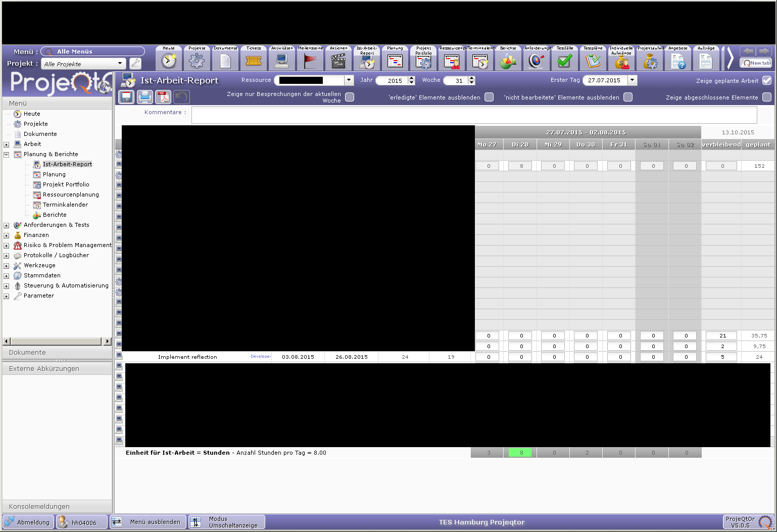Click the Abmeldung logout button
The image size is (777, 532).
(28, 522)
